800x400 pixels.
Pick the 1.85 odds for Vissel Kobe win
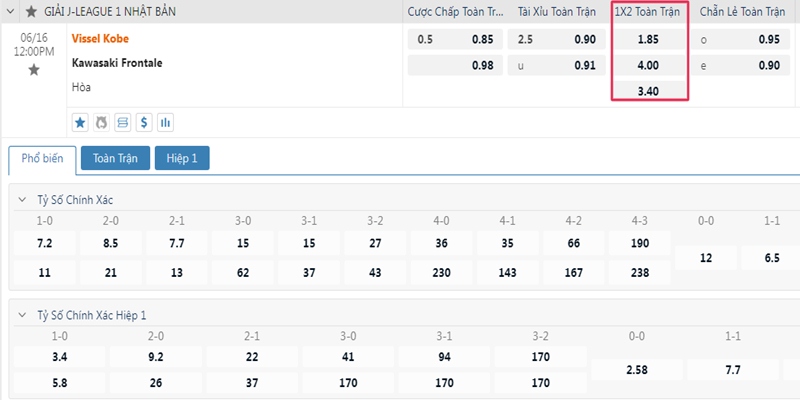(x=648, y=39)
